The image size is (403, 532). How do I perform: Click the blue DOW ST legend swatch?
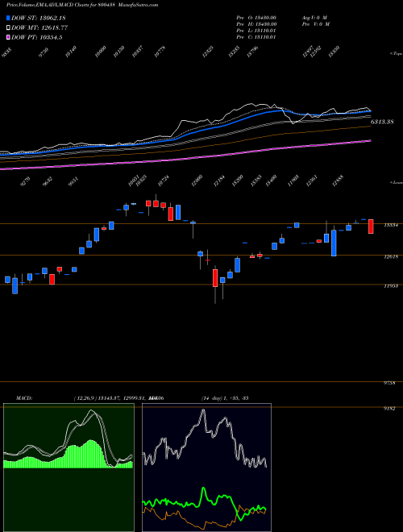pos(8,18)
